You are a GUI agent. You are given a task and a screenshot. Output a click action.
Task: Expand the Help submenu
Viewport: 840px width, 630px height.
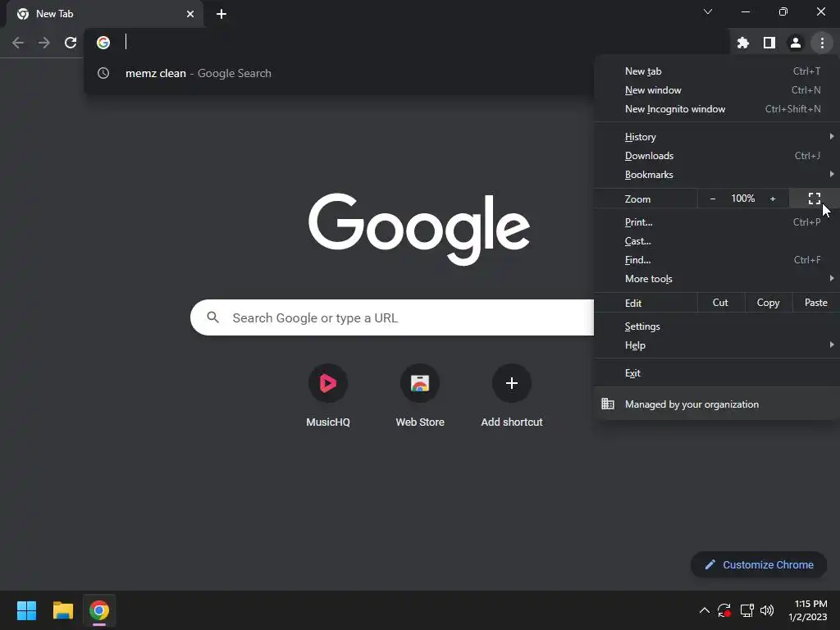[x=717, y=345]
